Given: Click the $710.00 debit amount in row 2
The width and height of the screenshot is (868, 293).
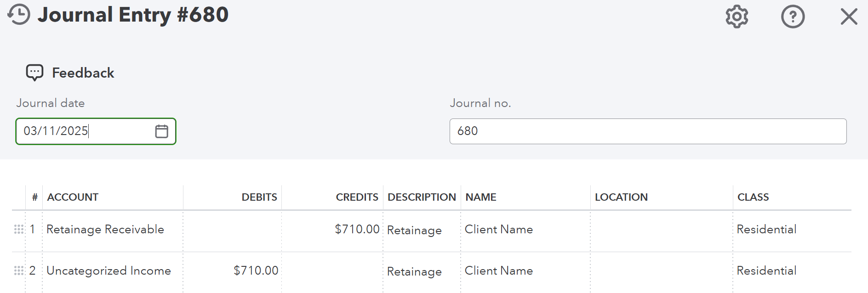Looking at the screenshot, I should [256, 270].
